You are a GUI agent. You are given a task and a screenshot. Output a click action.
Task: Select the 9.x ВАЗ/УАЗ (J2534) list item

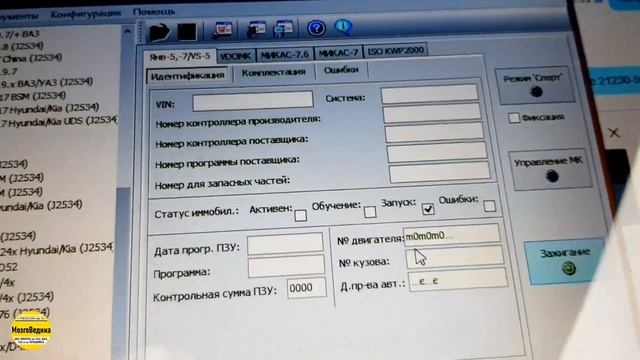46,83
